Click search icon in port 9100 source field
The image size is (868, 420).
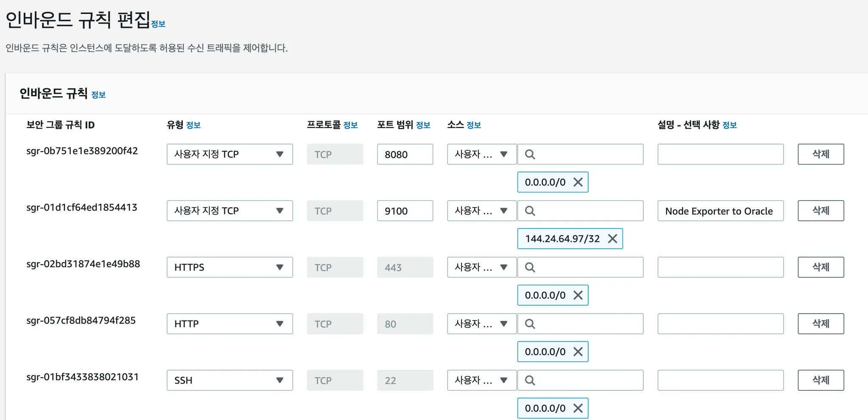[x=530, y=211]
